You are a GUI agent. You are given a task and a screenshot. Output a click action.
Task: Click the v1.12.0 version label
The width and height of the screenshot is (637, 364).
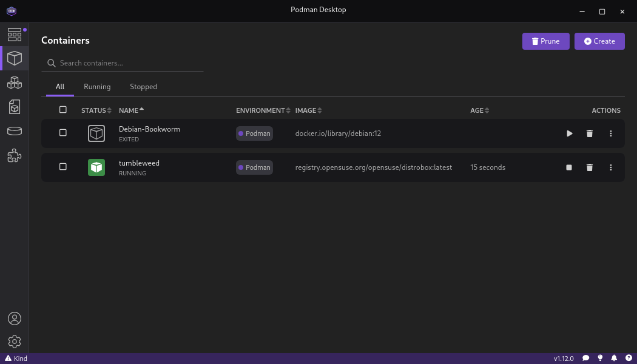point(564,359)
